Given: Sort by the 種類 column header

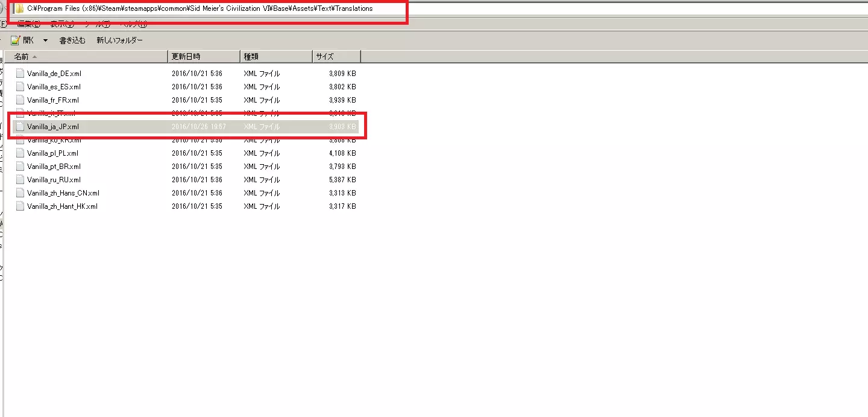Looking at the screenshot, I should (276, 56).
